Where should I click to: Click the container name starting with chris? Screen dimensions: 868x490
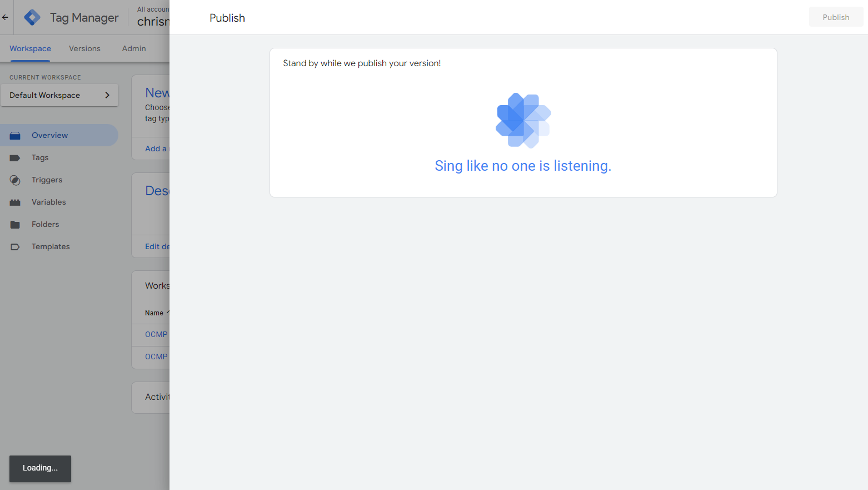pos(153,22)
